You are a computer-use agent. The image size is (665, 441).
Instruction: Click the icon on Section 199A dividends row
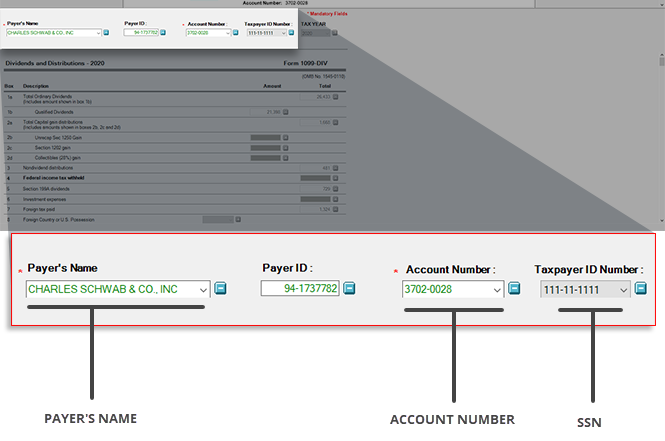pos(335,189)
